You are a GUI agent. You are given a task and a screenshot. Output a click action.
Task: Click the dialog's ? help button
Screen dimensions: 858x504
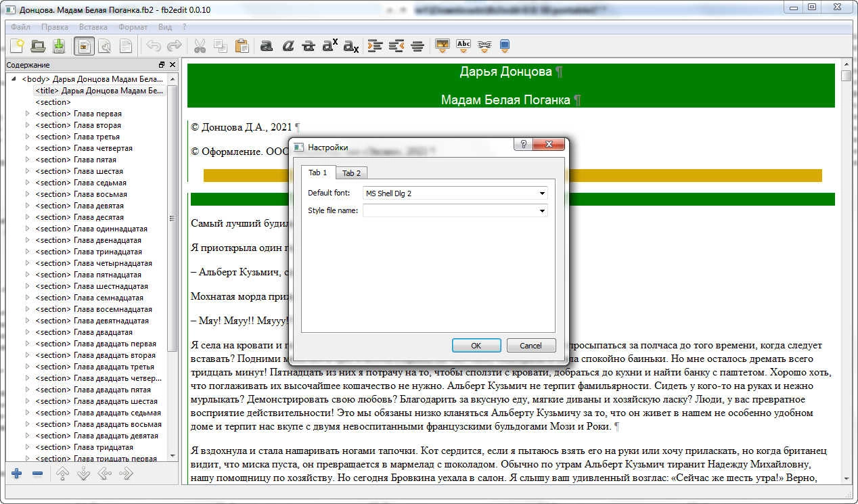click(523, 145)
